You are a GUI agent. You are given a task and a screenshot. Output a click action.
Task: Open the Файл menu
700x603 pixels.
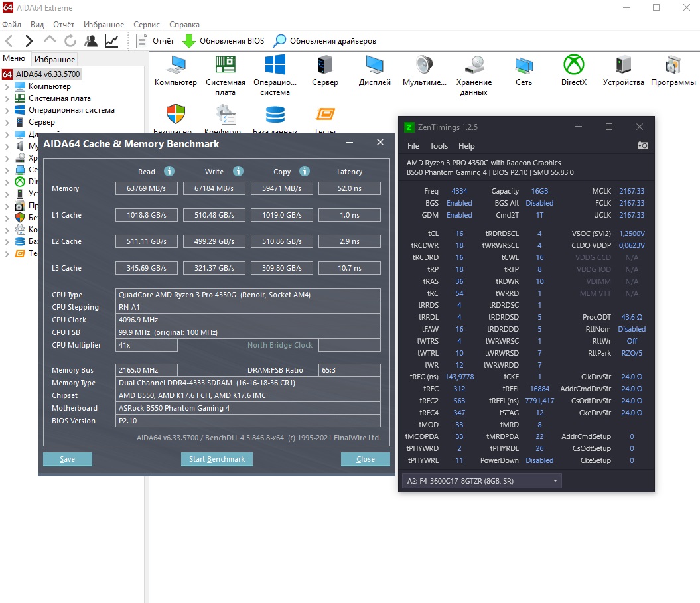11,24
